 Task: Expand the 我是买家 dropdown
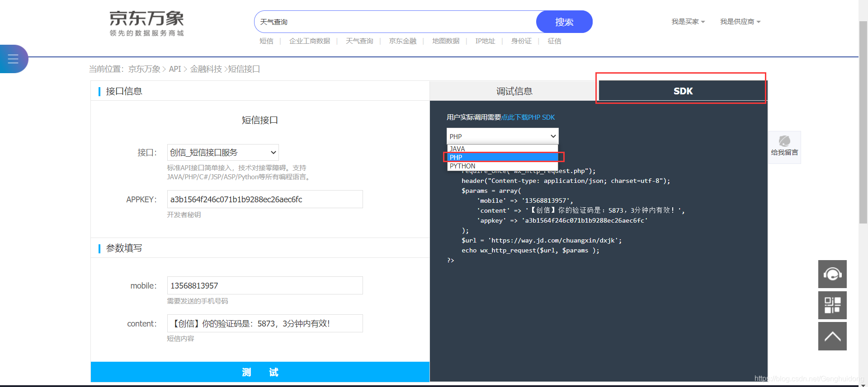click(688, 22)
